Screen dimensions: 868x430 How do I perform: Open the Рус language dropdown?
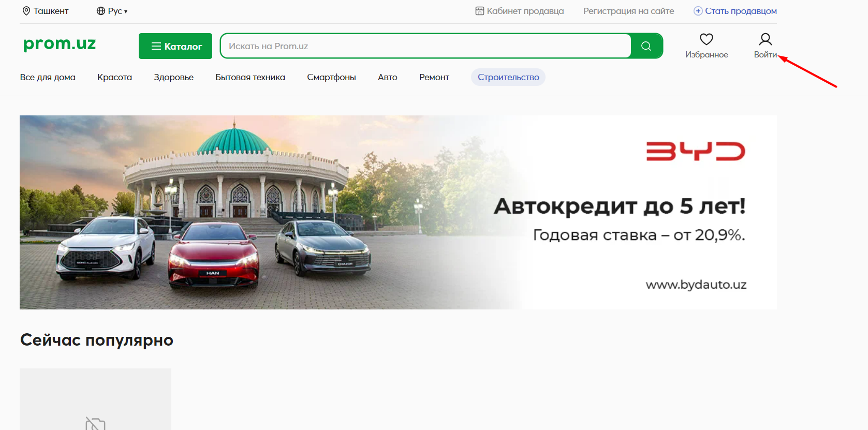point(117,11)
